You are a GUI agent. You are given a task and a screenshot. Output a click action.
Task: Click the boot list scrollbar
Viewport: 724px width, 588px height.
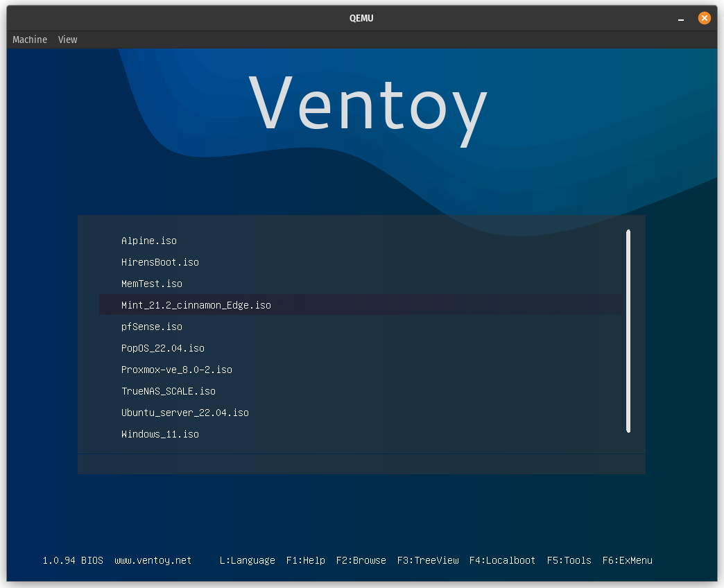pos(628,331)
